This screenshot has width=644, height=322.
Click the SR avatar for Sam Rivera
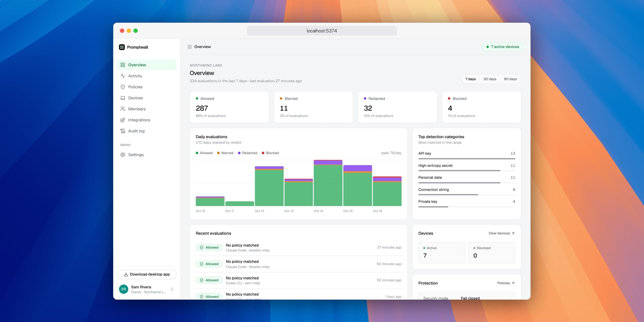coord(124,289)
